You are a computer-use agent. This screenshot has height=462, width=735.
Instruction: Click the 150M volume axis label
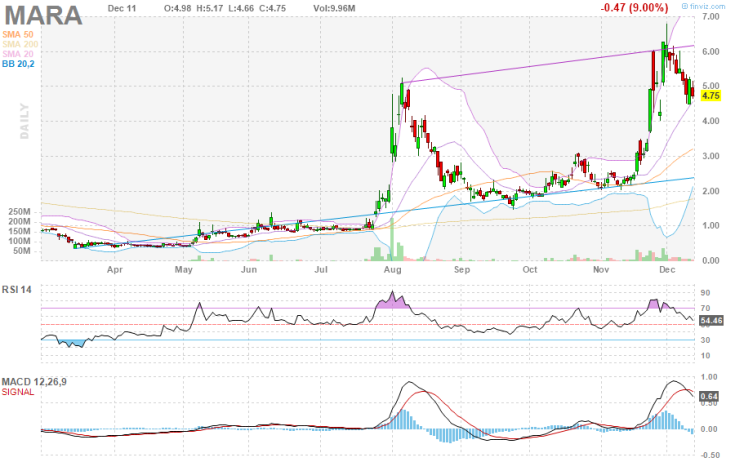pyautogui.click(x=19, y=231)
